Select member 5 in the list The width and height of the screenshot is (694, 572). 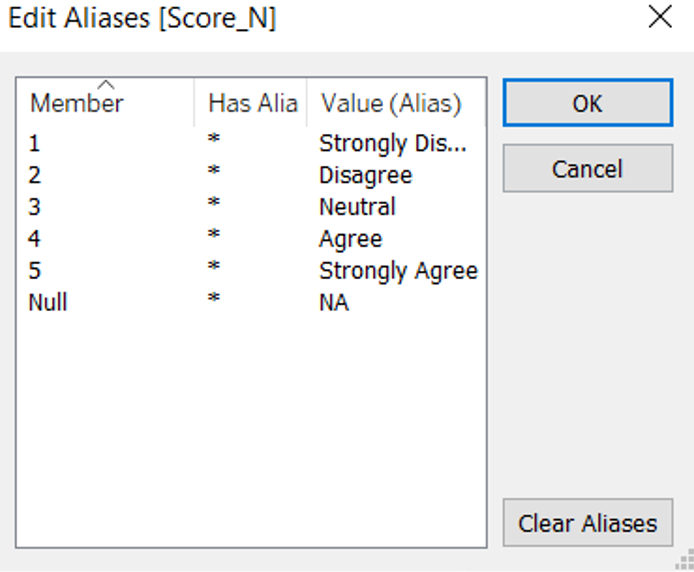click(35, 271)
